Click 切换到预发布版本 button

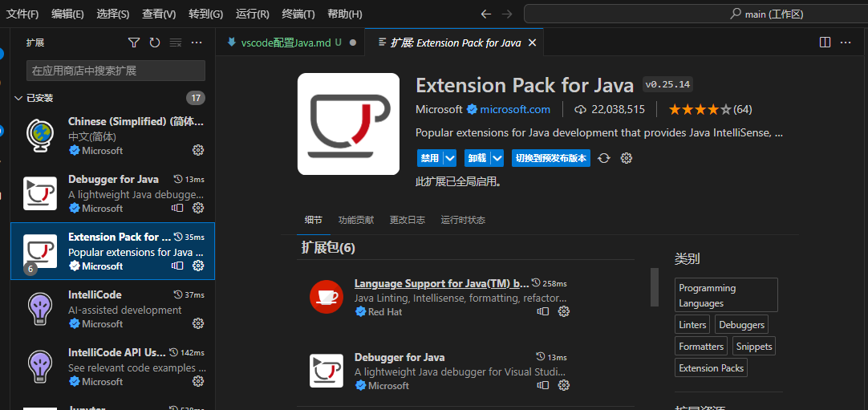551,158
